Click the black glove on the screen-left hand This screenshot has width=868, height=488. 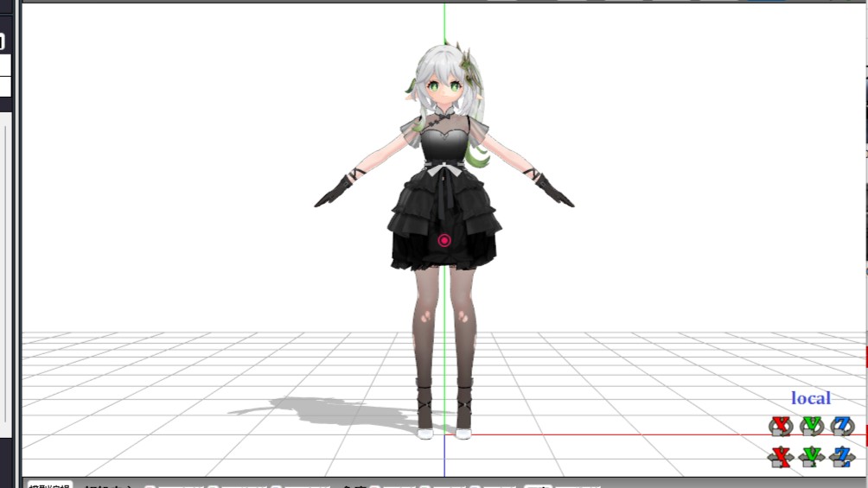335,191
